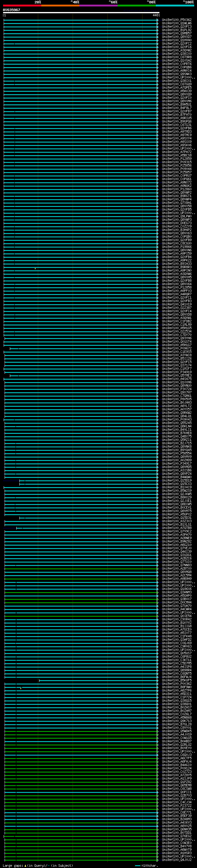Click the Large gaps legend text
197x868 pixels.
coord(38,866)
